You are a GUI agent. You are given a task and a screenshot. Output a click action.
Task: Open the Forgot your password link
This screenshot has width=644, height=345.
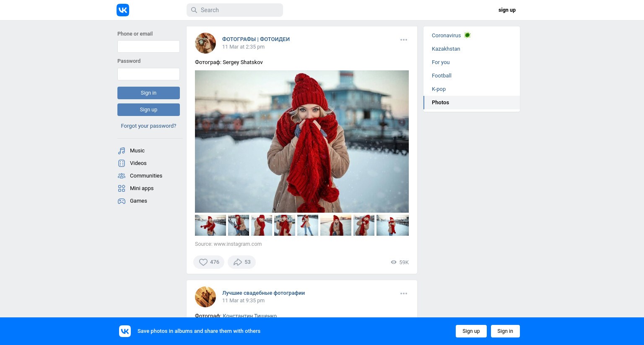pyautogui.click(x=148, y=126)
